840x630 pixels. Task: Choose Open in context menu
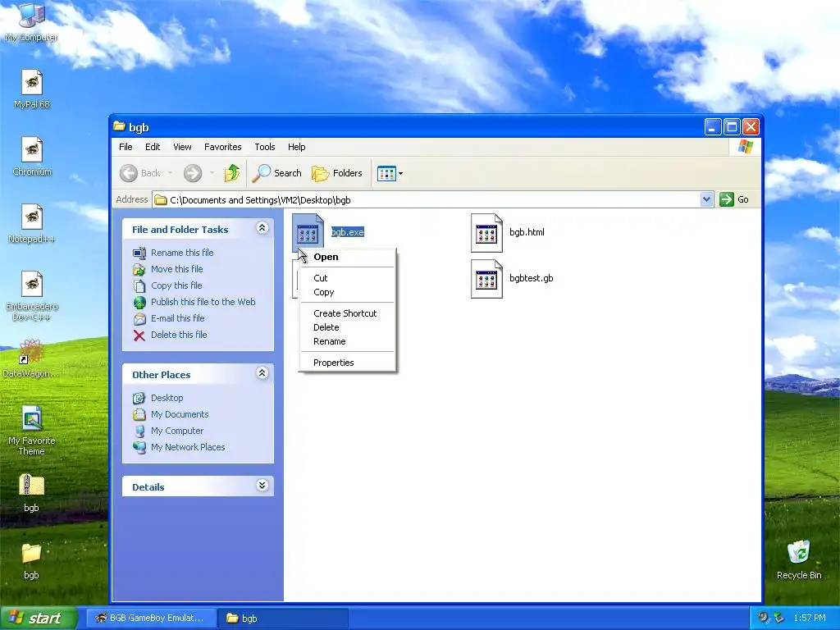pyautogui.click(x=348, y=257)
